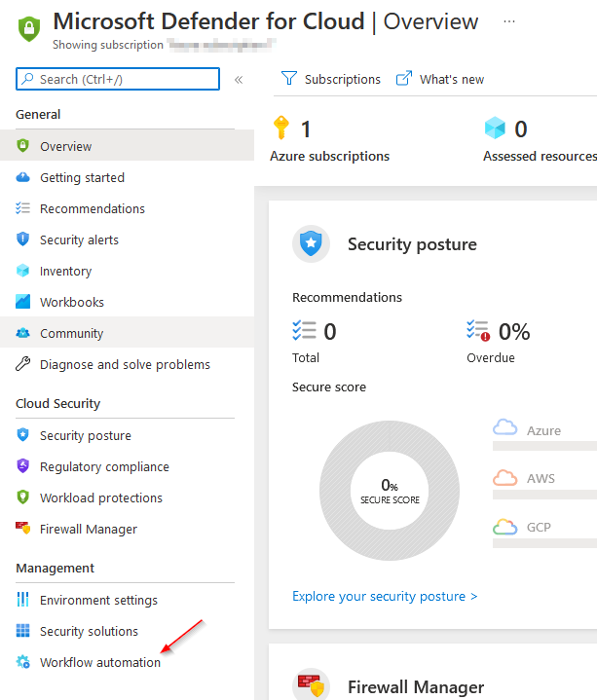Click the Overview shield icon in sidebar
The width and height of the screenshot is (597, 700).
point(22,145)
